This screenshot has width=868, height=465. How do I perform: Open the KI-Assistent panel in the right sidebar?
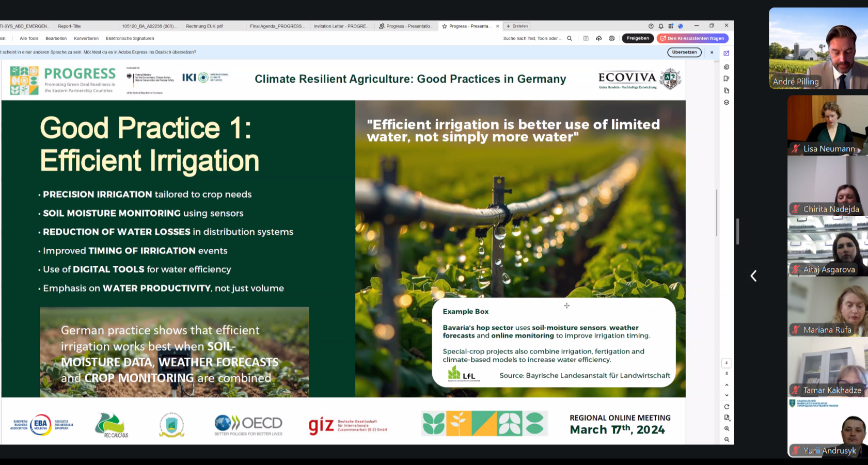(727, 53)
